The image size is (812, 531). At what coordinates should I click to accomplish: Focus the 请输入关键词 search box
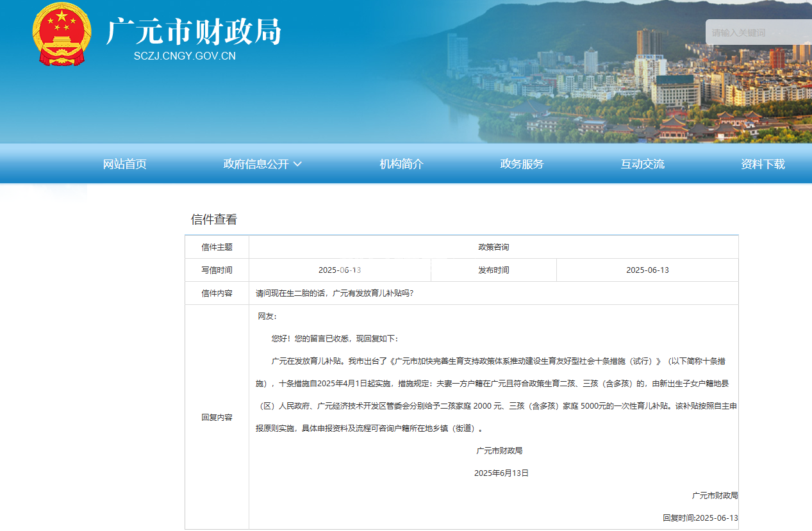(x=756, y=33)
